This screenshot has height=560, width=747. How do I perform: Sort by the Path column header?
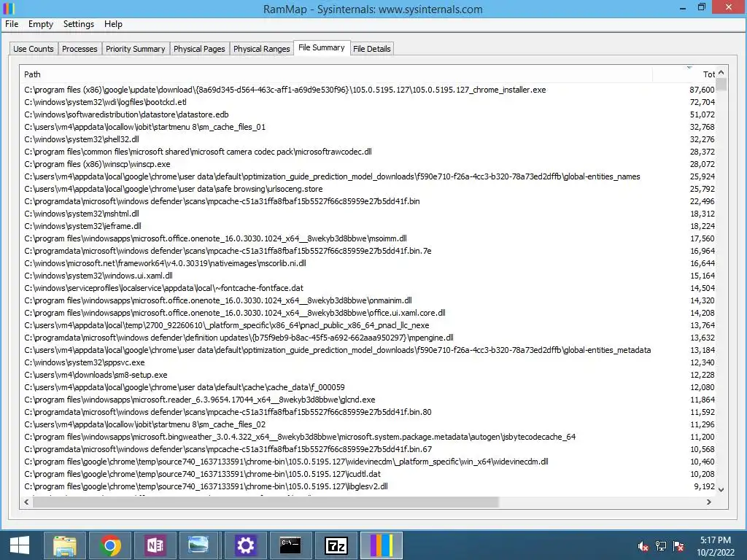pyautogui.click(x=336, y=74)
